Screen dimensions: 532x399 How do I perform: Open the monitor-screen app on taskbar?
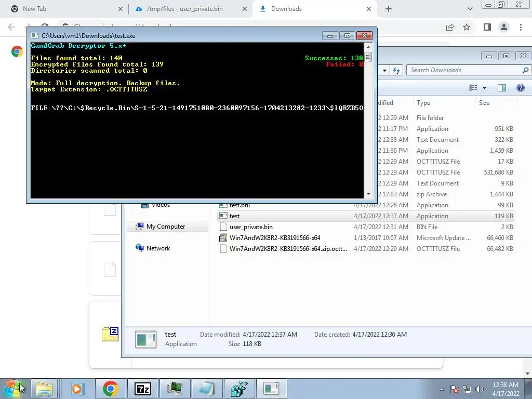pos(175,389)
